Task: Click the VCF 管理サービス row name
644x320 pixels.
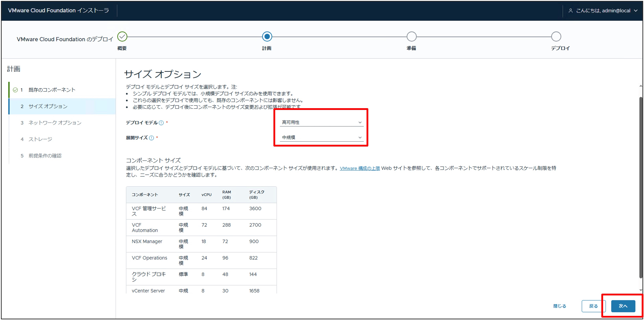Action: coord(149,211)
